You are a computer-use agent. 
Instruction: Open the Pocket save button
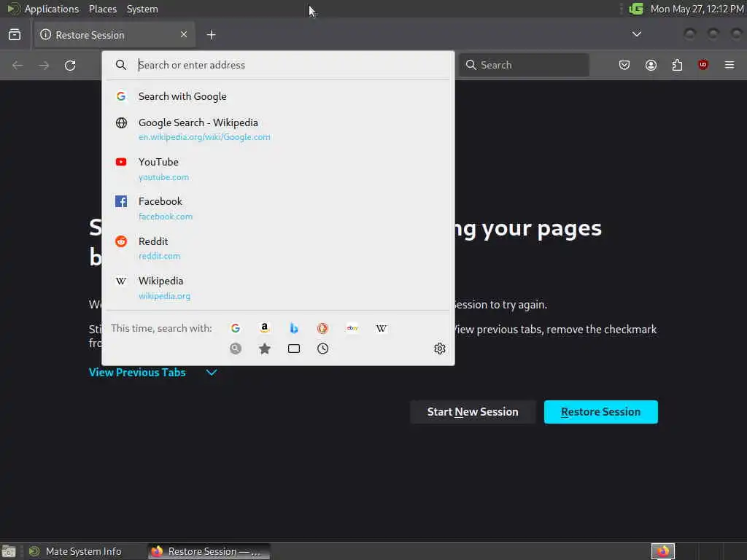coord(624,65)
